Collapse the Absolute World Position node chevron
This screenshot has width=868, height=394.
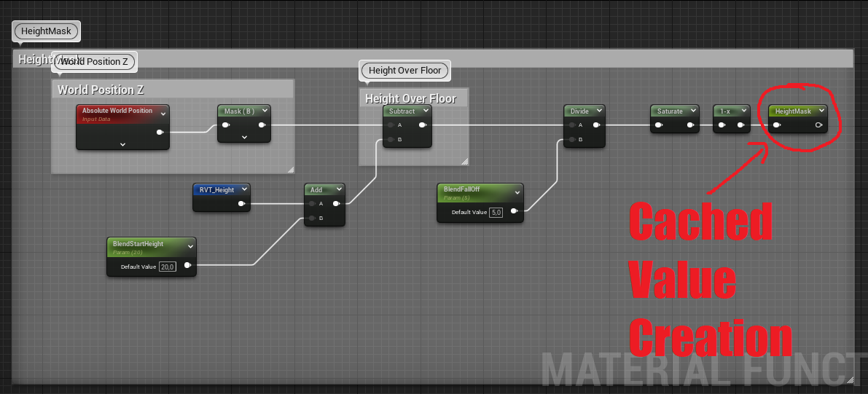click(x=163, y=114)
